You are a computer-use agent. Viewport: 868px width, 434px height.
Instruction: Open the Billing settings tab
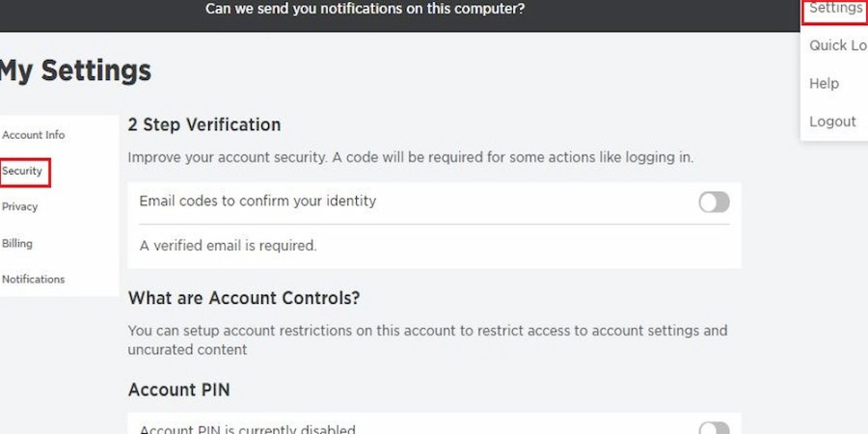(17, 243)
